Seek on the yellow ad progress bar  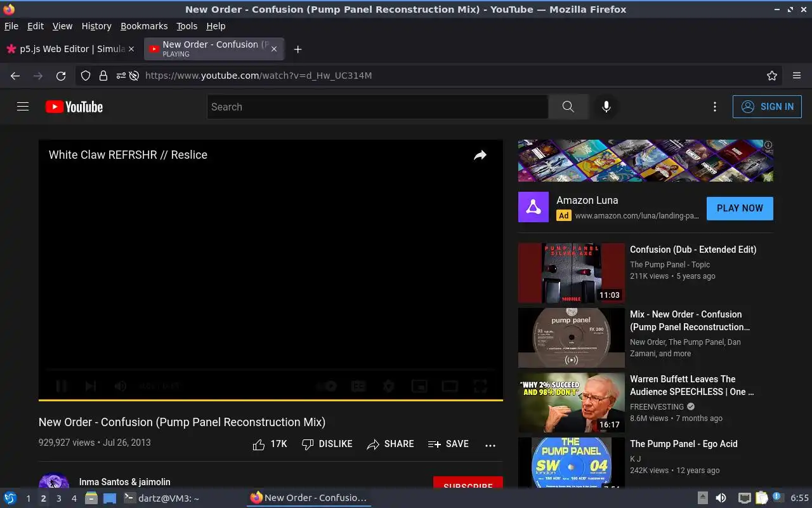[271, 400]
